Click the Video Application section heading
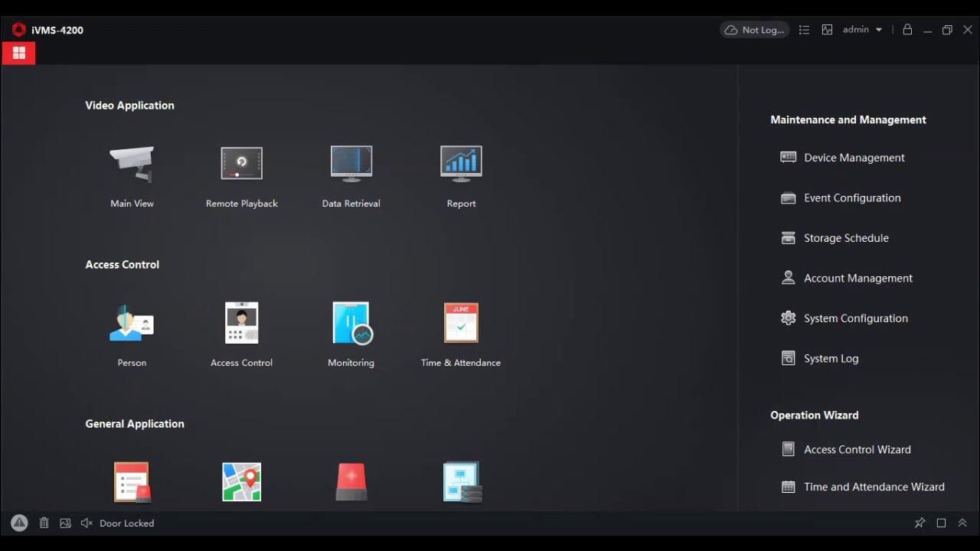This screenshot has width=980, height=551. (129, 106)
